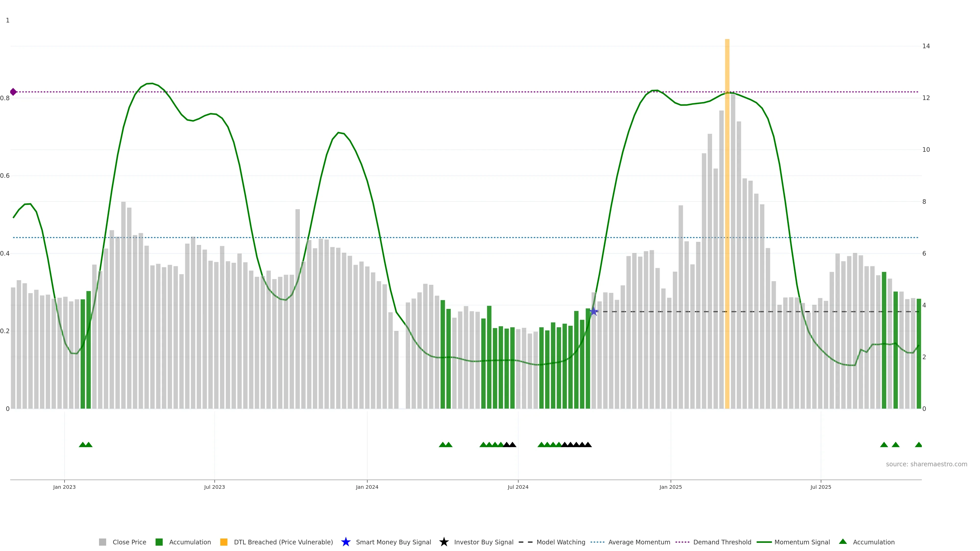The width and height of the screenshot is (980, 551).
Task: Click the Jul 2025 axis label
Action: [820, 487]
